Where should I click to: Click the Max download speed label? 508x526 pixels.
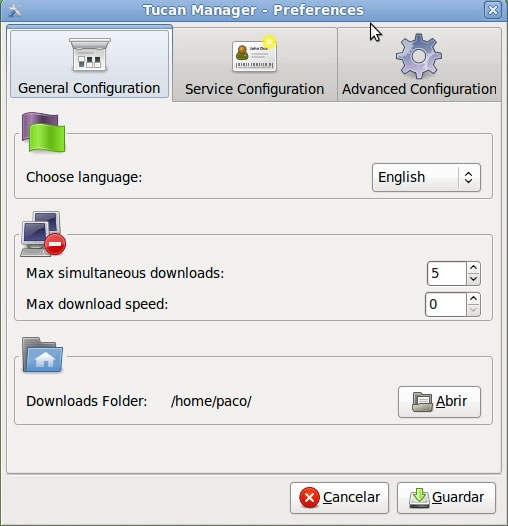[97, 304]
